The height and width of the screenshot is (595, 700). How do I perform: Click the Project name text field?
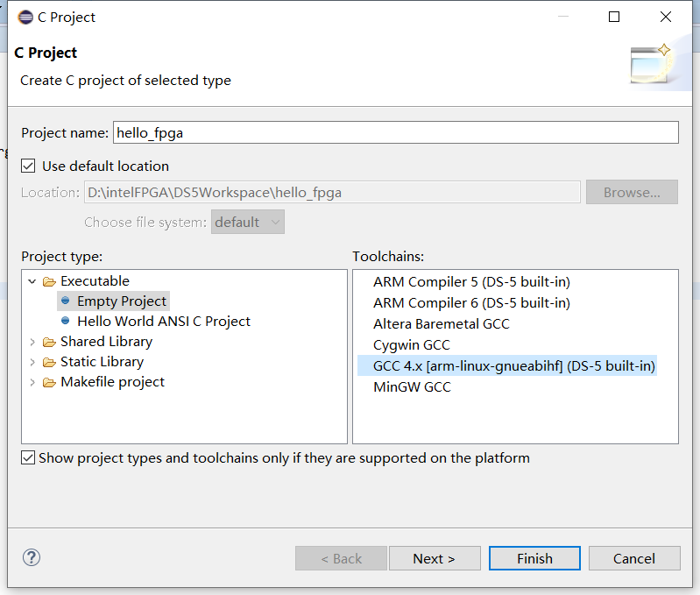click(395, 132)
